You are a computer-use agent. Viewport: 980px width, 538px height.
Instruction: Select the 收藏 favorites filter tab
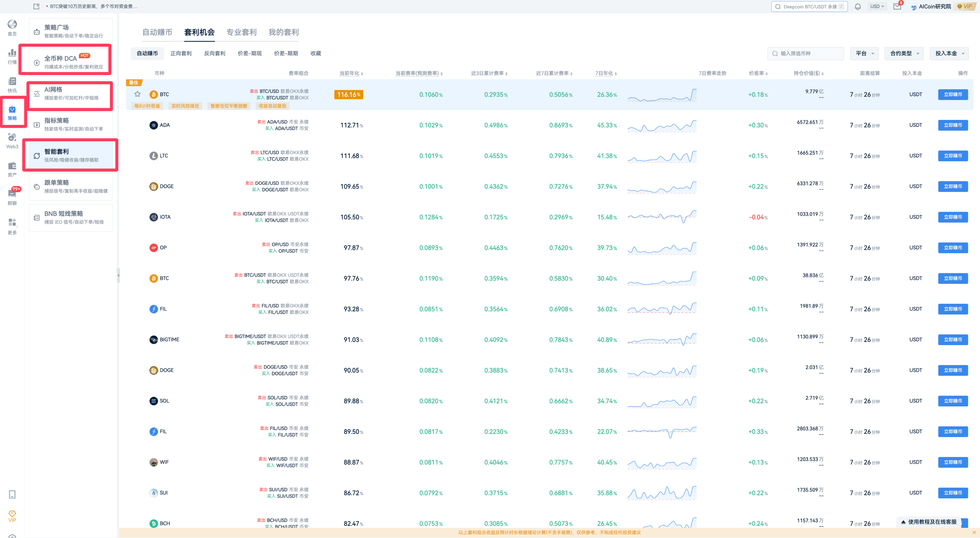coord(315,53)
